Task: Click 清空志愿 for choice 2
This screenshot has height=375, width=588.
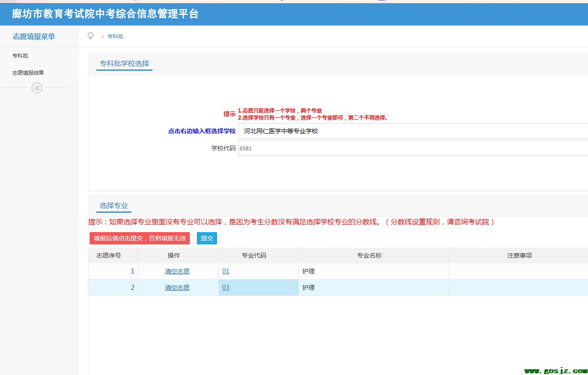Action: (177, 288)
